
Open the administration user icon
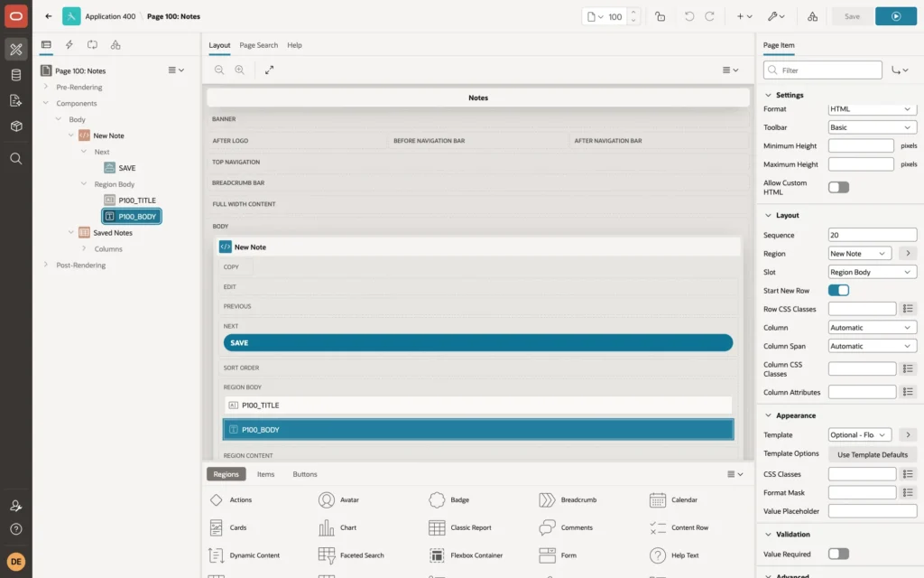point(16,506)
